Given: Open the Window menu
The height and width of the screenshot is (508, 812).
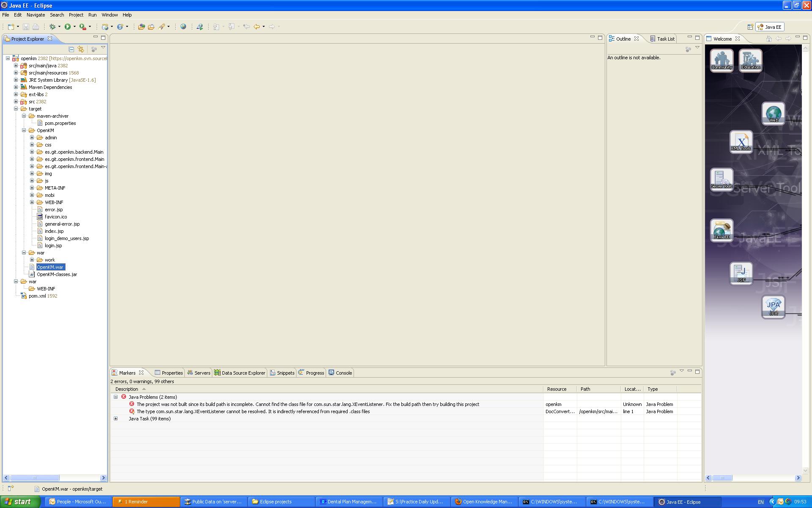Looking at the screenshot, I should pyautogui.click(x=110, y=15).
